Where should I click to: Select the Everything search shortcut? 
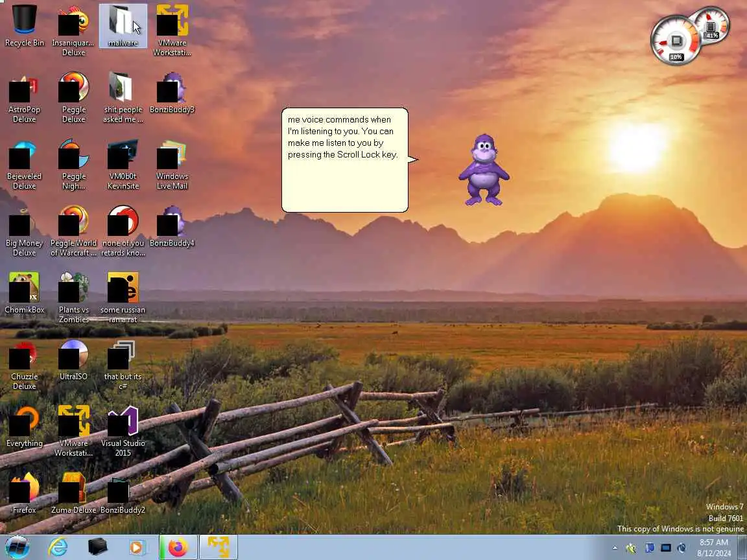(x=24, y=426)
